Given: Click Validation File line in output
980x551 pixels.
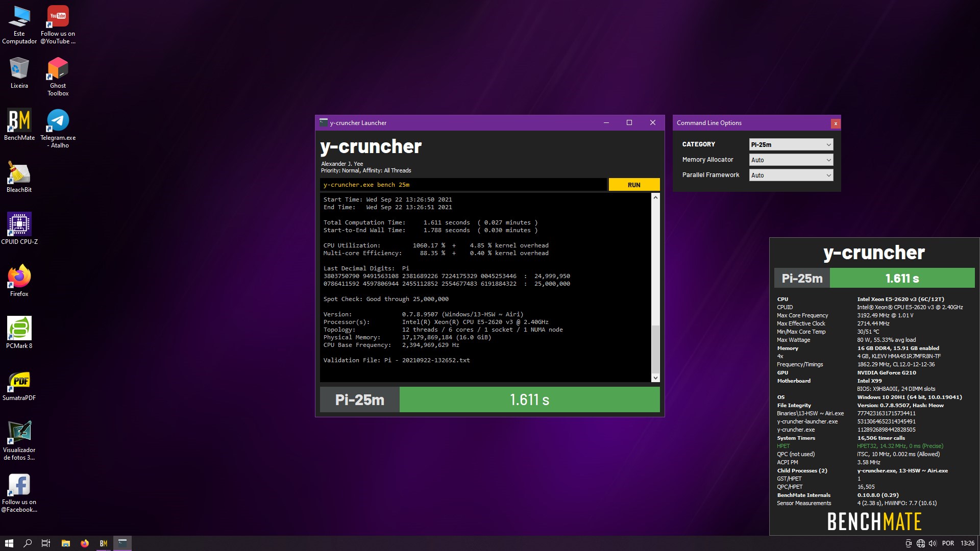Looking at the screenshot, I should coord(397,360).
